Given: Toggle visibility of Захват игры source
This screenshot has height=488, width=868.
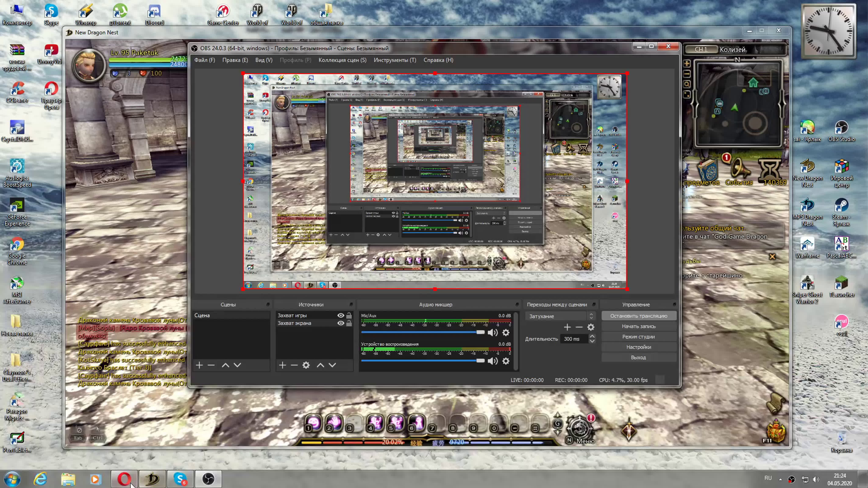Looking at the screenshot, I should 341,316.
